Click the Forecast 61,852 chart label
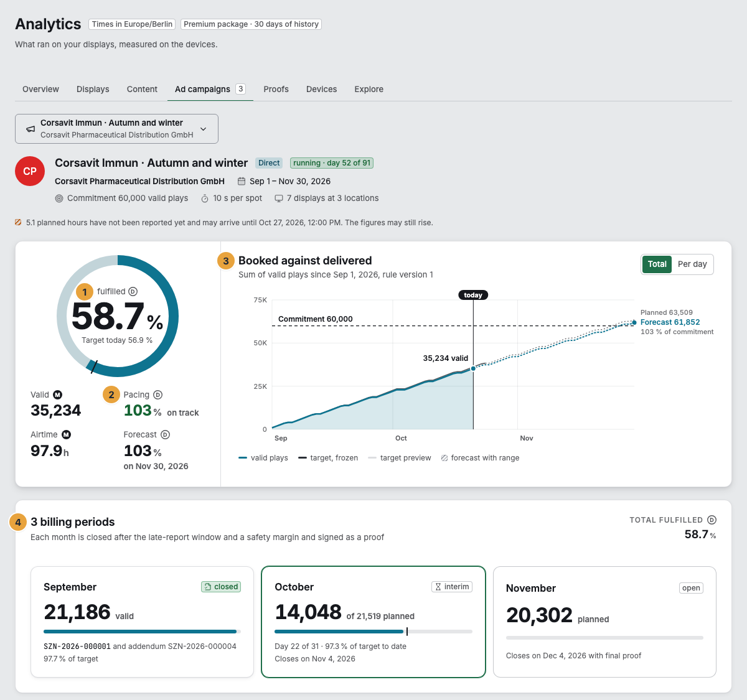 (x=670, y=322)
